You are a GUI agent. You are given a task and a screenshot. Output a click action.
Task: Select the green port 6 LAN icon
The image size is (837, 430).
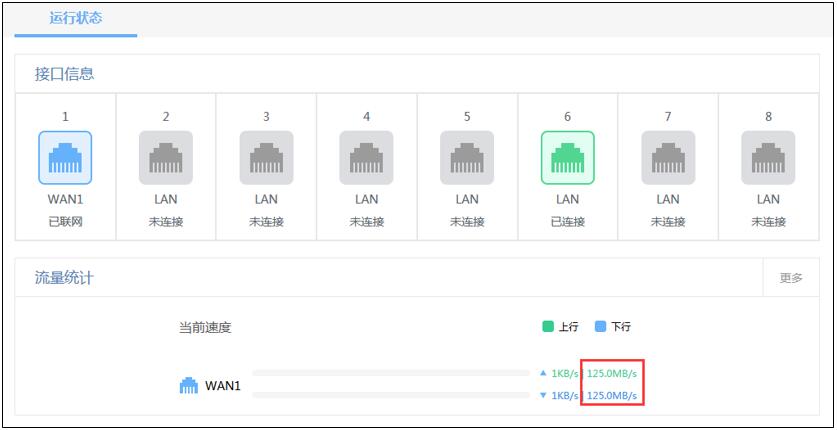point(567,158)
